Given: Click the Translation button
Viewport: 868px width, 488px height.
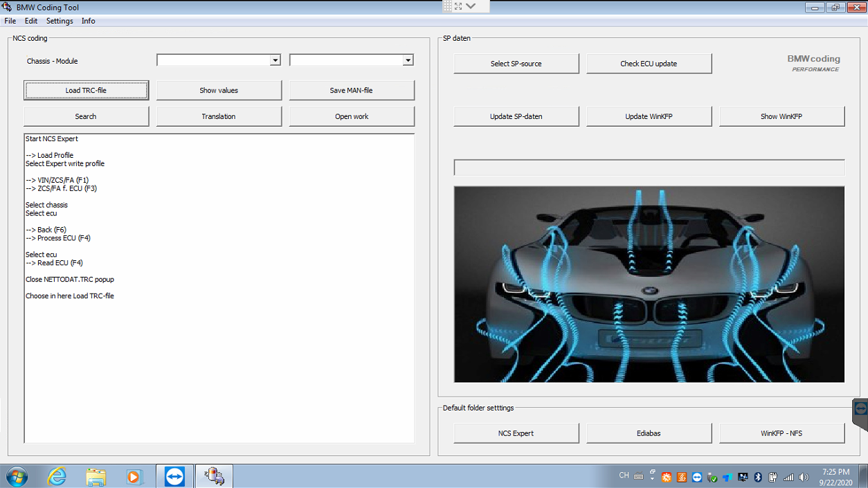Looking at the screenshot, I should (219, 116).
